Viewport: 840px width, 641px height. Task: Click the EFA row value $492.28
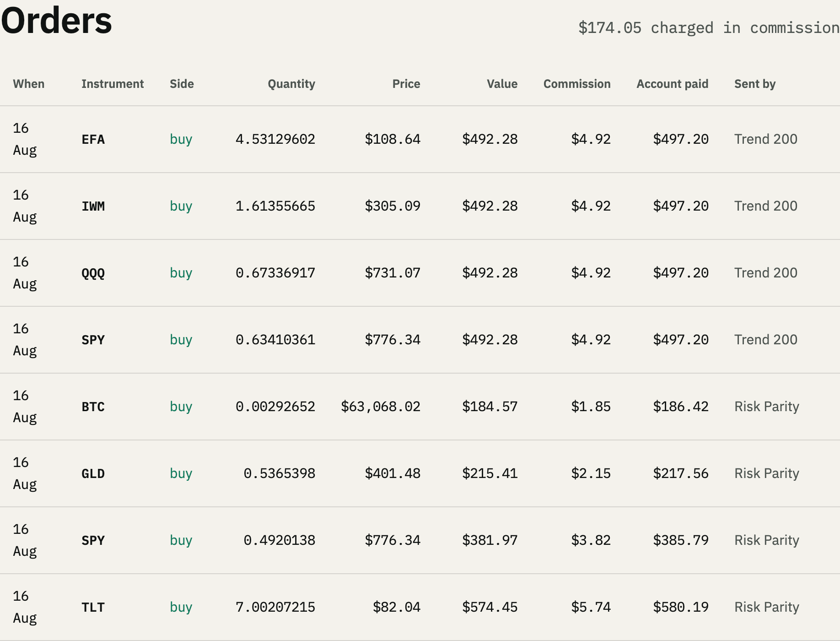click(490, 139)
